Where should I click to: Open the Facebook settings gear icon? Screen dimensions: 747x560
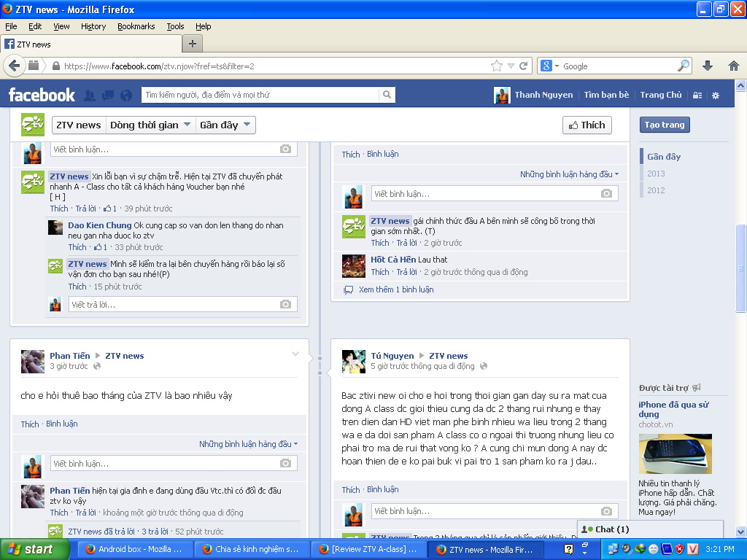tap(716, 96)
